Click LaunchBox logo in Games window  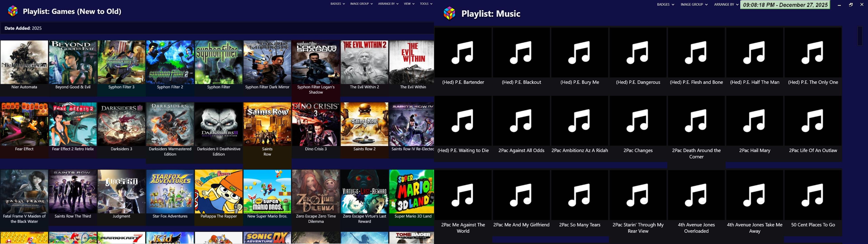coord(13,11)
